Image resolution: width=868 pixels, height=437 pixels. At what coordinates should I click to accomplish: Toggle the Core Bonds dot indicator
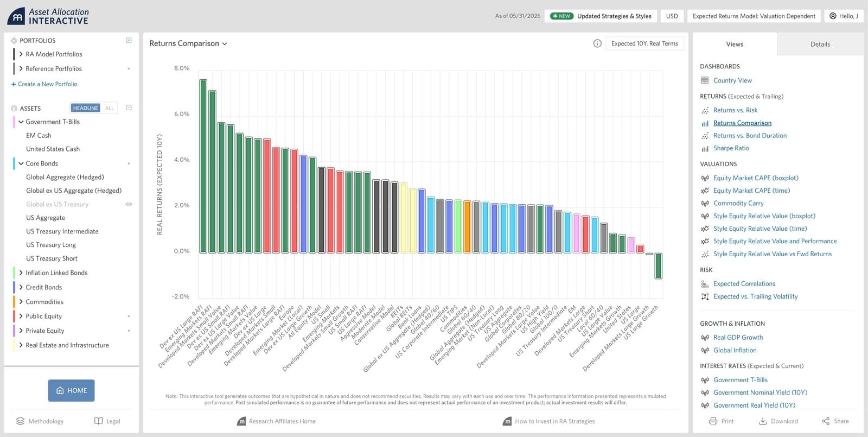click(x=129, y=163)
